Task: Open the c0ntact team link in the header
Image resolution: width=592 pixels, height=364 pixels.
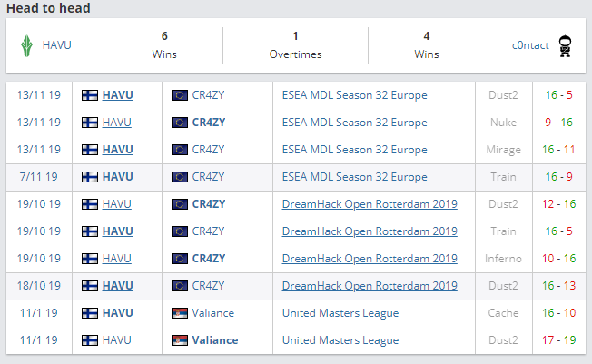Action: coord(528,45)
